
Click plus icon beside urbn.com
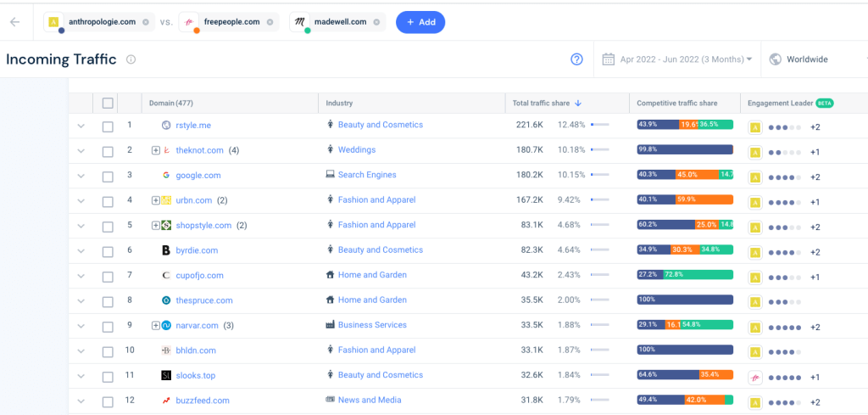point(156,200)
